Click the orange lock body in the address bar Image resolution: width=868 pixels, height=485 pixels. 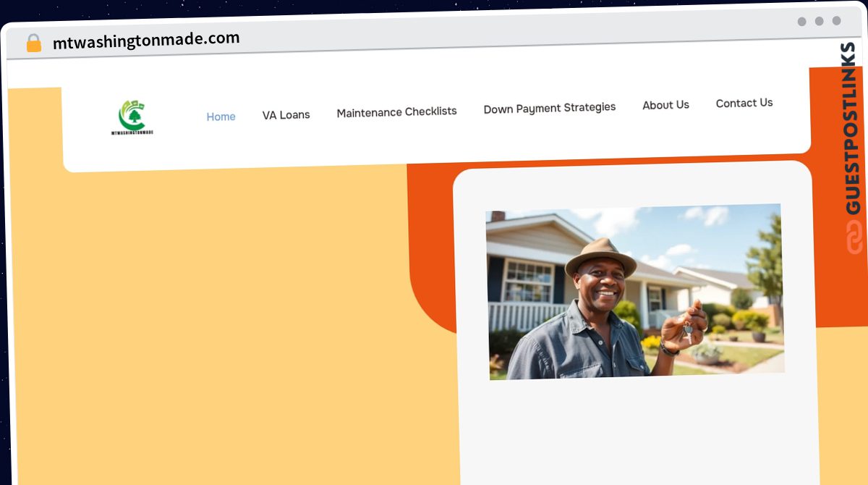click(33, 45)
